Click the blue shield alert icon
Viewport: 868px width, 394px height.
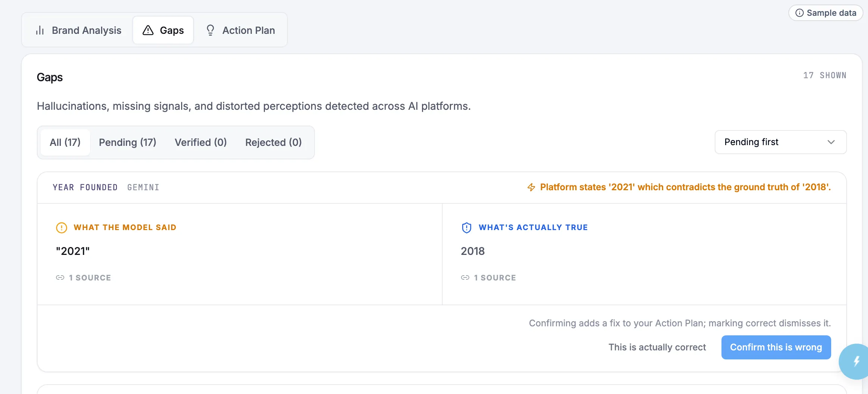tap(467, 228)
